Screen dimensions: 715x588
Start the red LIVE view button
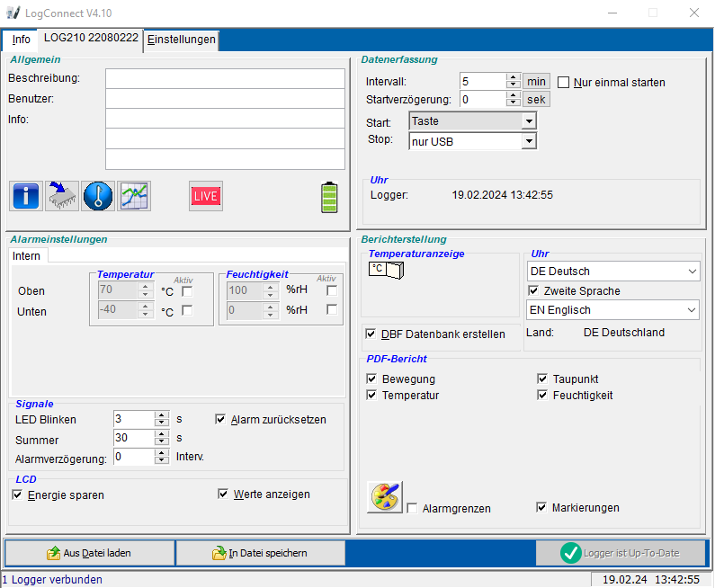click(x=206, y=195)
